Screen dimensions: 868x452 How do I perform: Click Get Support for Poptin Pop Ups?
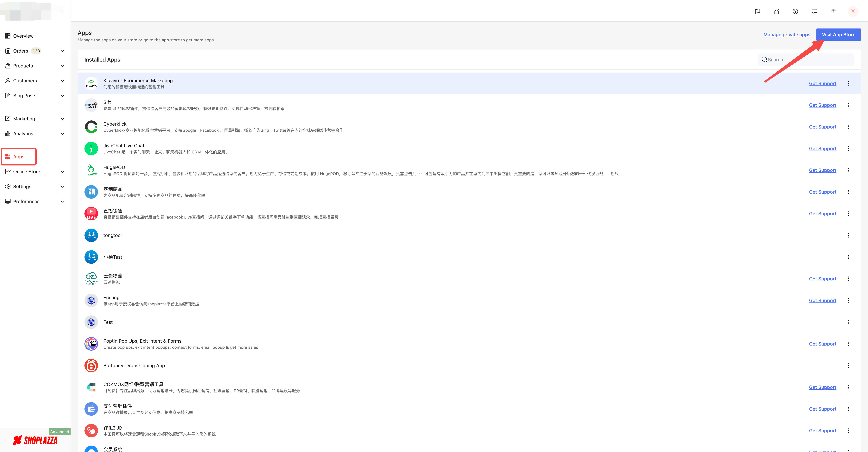[x=823, y=344]
